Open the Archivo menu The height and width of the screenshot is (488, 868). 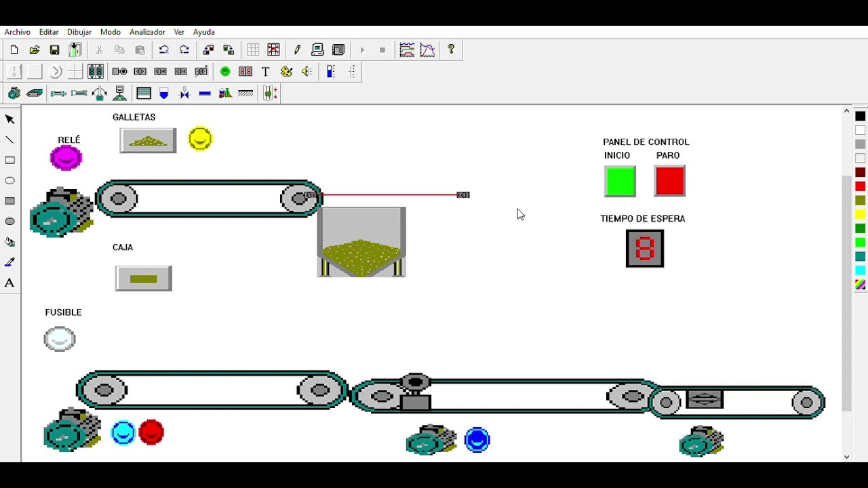pos(18,32)
